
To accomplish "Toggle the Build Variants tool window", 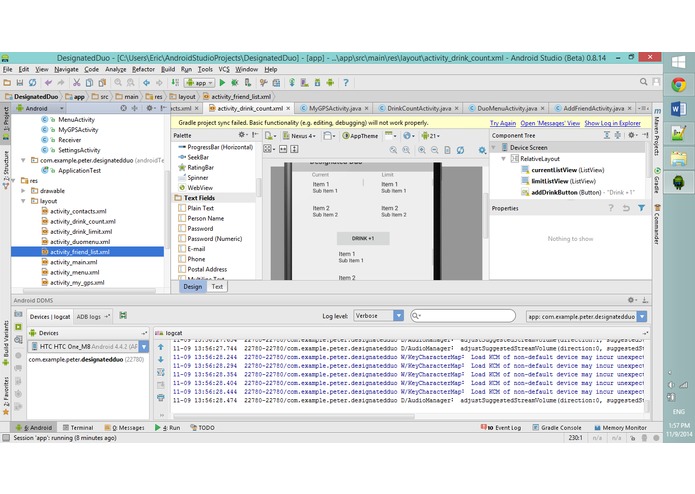I will (6, 341).
